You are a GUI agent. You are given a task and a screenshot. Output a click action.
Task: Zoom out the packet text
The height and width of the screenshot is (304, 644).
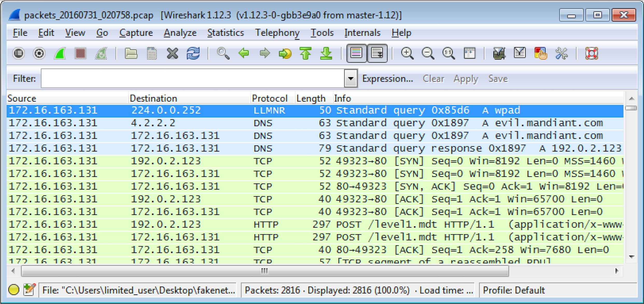point(428,53)
